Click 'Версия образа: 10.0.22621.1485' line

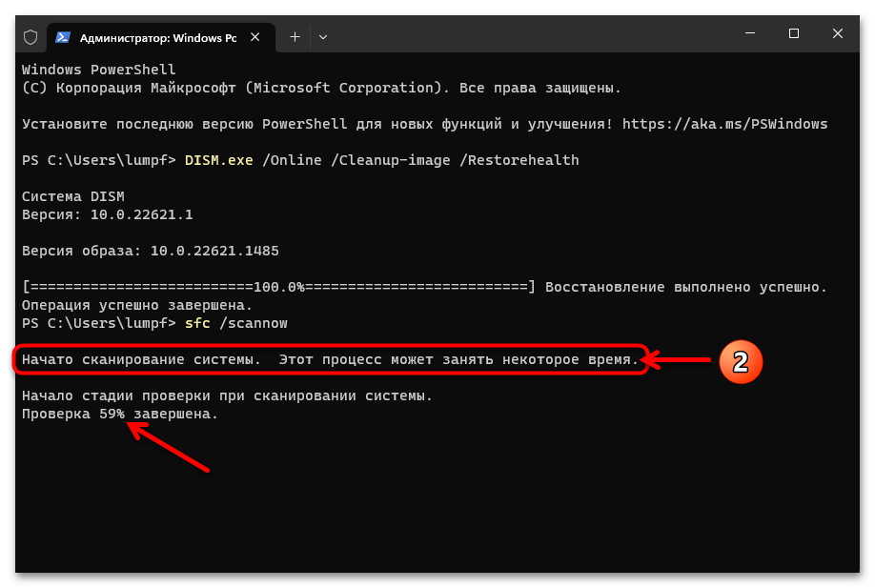click(x=150, y=251)
